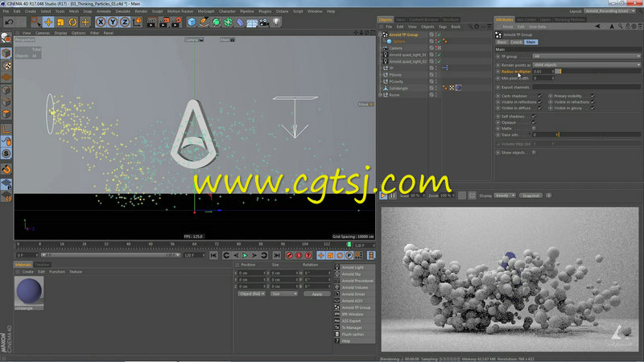Adjust the Radius multiplier slider
This screenshot has width=644, height=362.
click(x=597, y=72)
